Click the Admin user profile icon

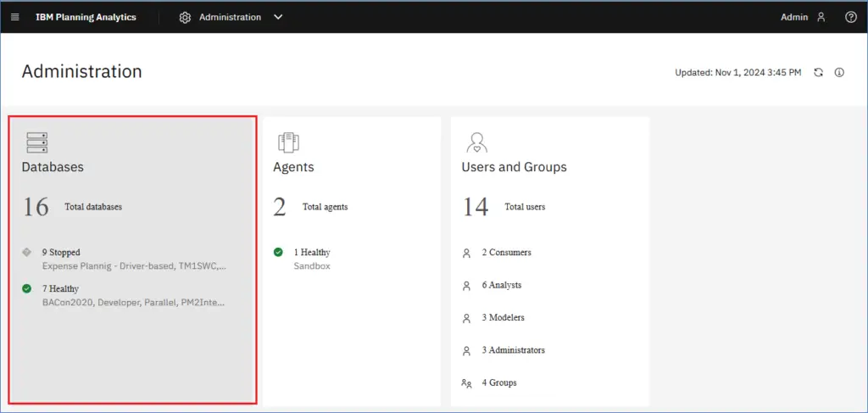[821, 17]
